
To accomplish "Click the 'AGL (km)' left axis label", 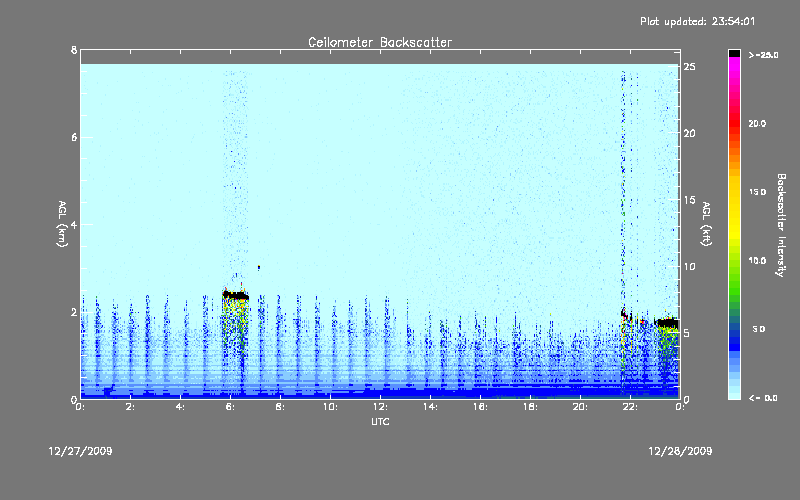I will pyautogui.click(x=62, y=224).
